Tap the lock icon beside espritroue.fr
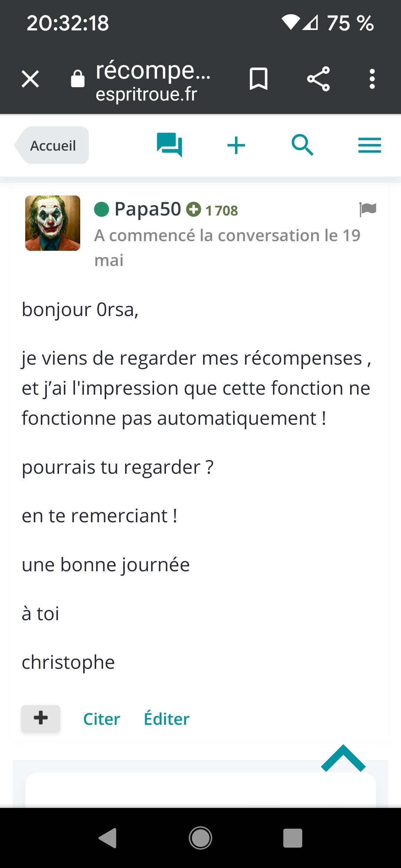 (78, 79)
